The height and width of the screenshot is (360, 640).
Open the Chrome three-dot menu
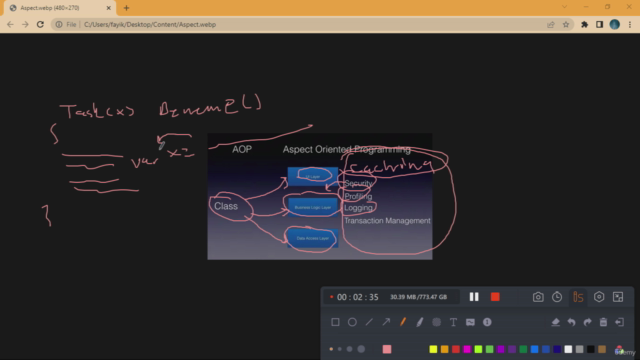coord(630,24)
